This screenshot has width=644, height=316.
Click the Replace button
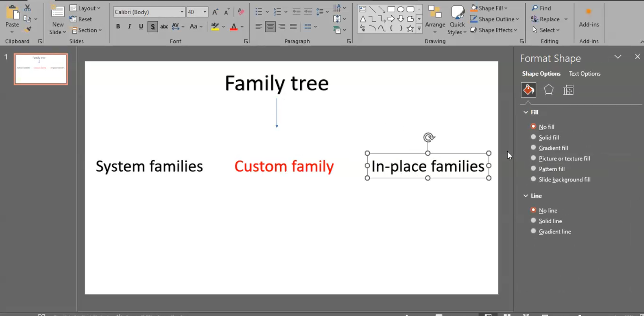point(545,19)
